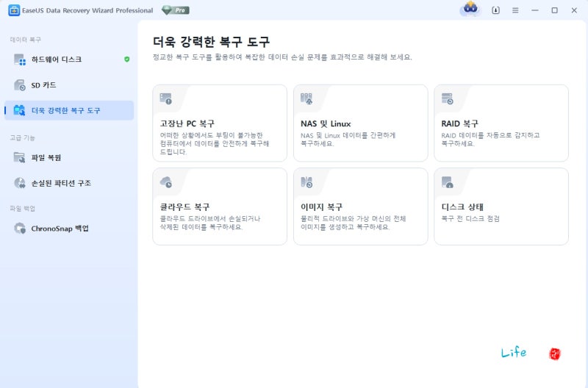
Task: Open the 고장난 PC 복구 card
Action: 220,123
